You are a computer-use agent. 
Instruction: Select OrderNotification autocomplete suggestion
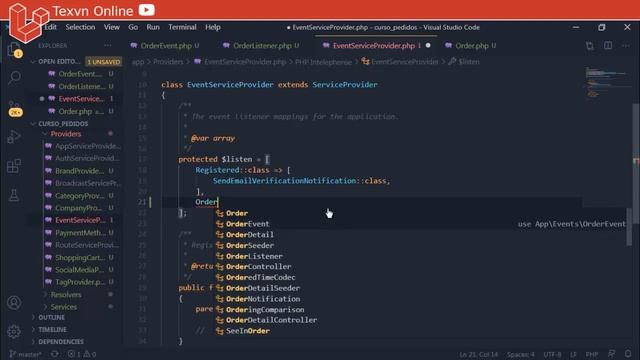263,299
